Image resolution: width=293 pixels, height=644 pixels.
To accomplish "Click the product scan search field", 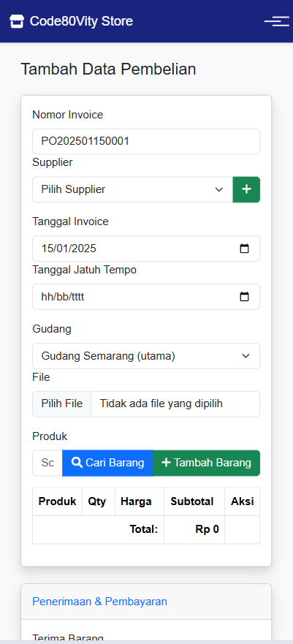I will click(x=47, y=463).
